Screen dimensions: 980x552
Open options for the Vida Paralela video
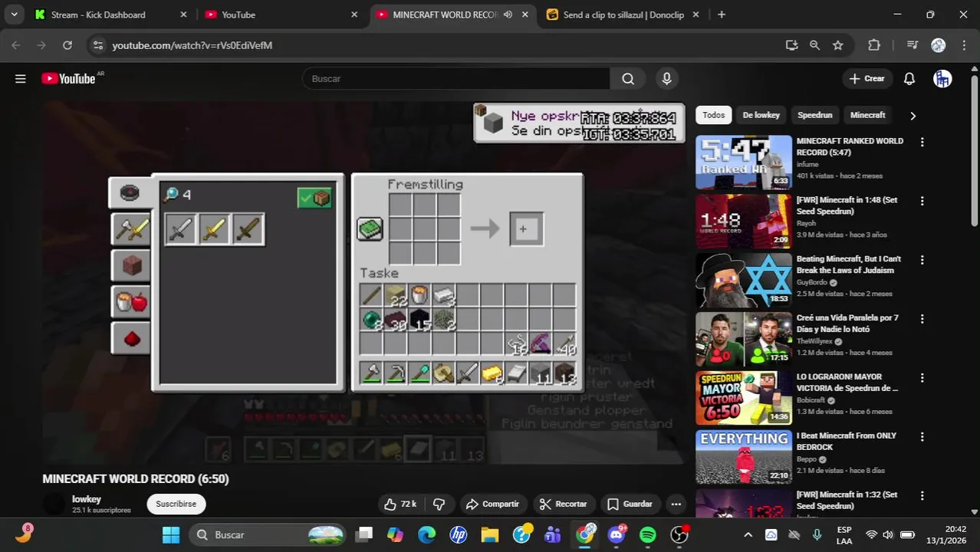(x=922, y=319)
